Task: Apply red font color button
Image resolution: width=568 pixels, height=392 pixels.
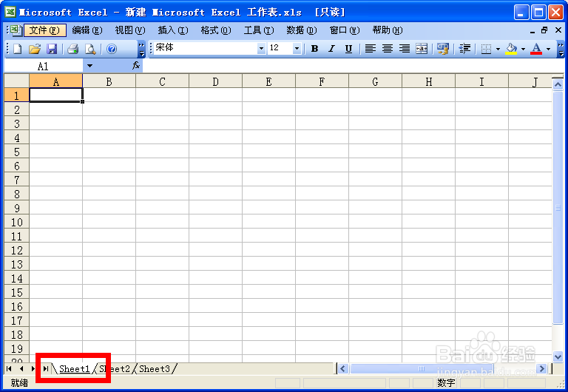Action: click(536, 49)
